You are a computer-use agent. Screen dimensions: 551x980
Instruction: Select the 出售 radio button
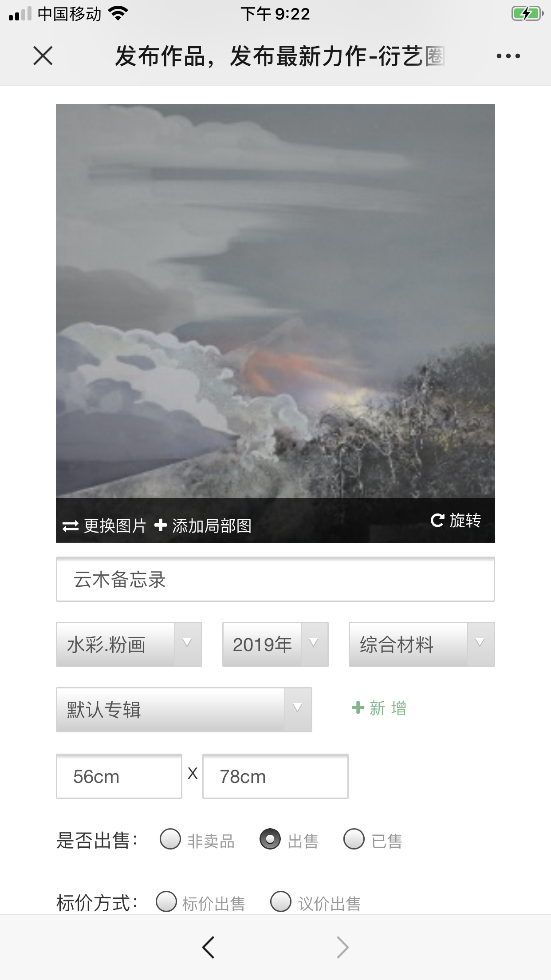click(x=270, y=839)
